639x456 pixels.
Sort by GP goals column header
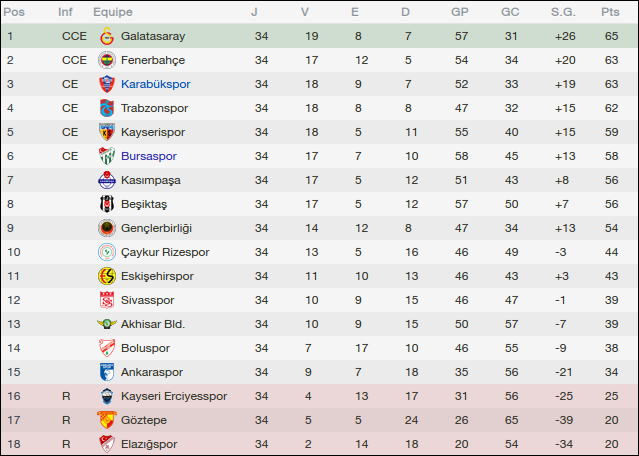[460, 12]
